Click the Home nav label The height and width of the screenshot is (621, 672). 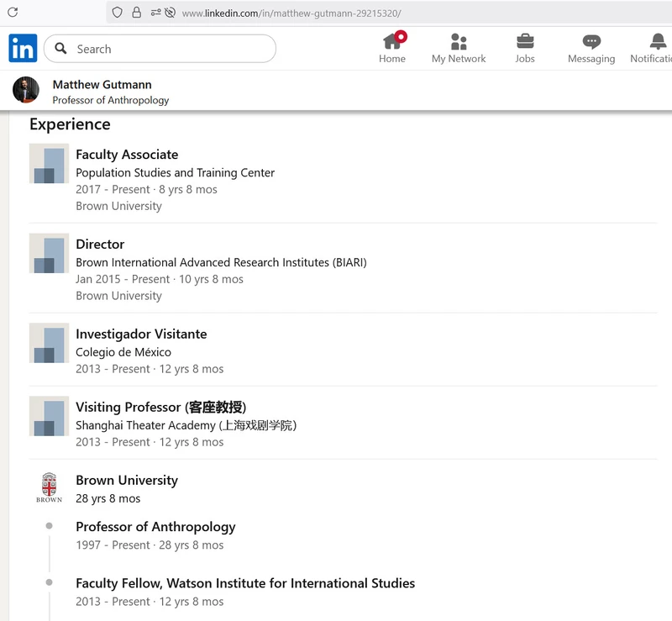click(392, 59)
